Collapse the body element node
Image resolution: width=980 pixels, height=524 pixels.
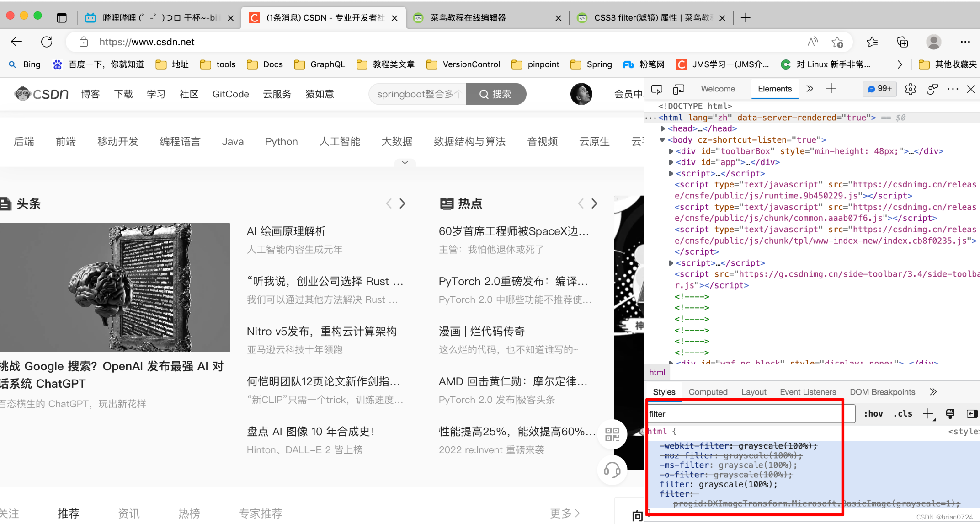662,139
